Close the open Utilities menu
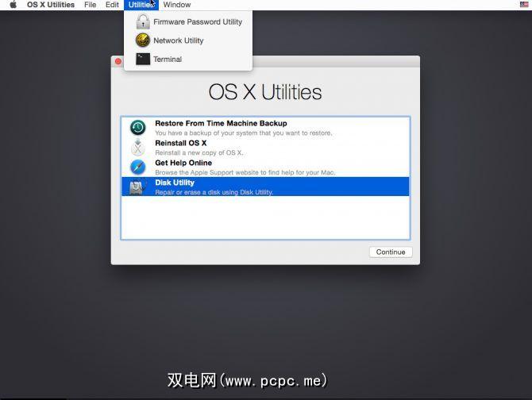The image size is (532, 400). click(x=141, y=5)
